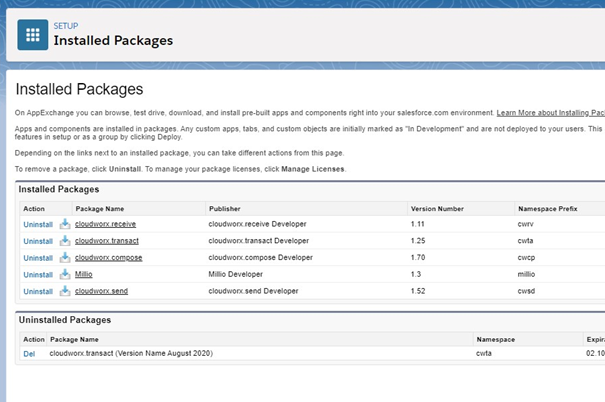Uninstall the Millio package
The height and width of the screenshot is (402, 605).
coord(38,275)
